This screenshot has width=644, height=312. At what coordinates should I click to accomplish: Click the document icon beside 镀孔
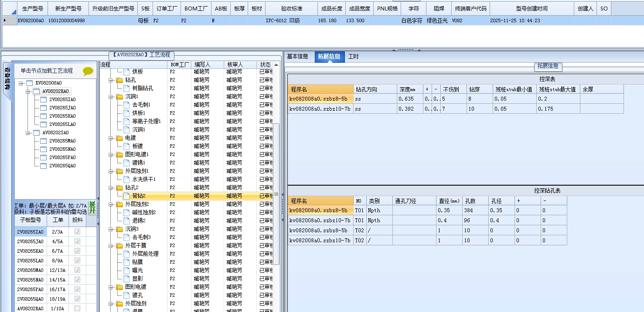pyautogui.click(x=126, y=295)
